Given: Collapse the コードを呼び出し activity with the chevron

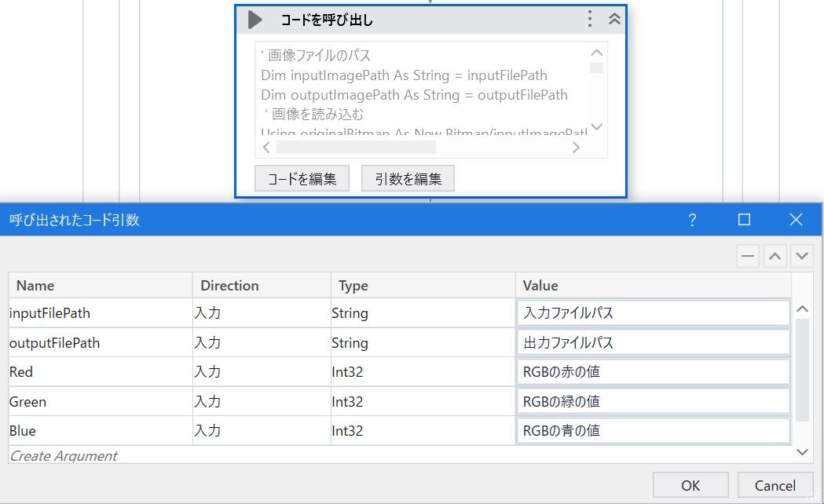Looking at the screenshot, I should pyautogui.click(x=613, y=19).
